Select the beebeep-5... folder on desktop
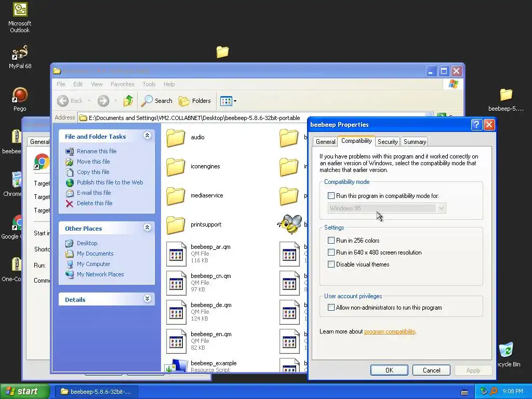Screen dimensions: 532x399 506,100
